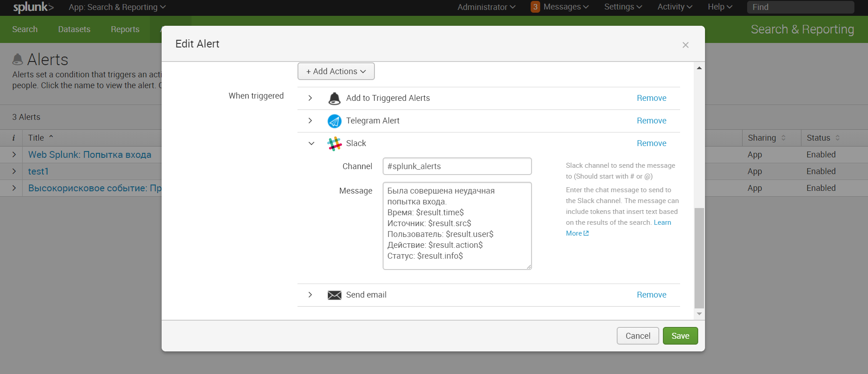Viewport: 868px width, 374px height.
Task: Click the 'Telegram Alert' action name
Action: 373,121
